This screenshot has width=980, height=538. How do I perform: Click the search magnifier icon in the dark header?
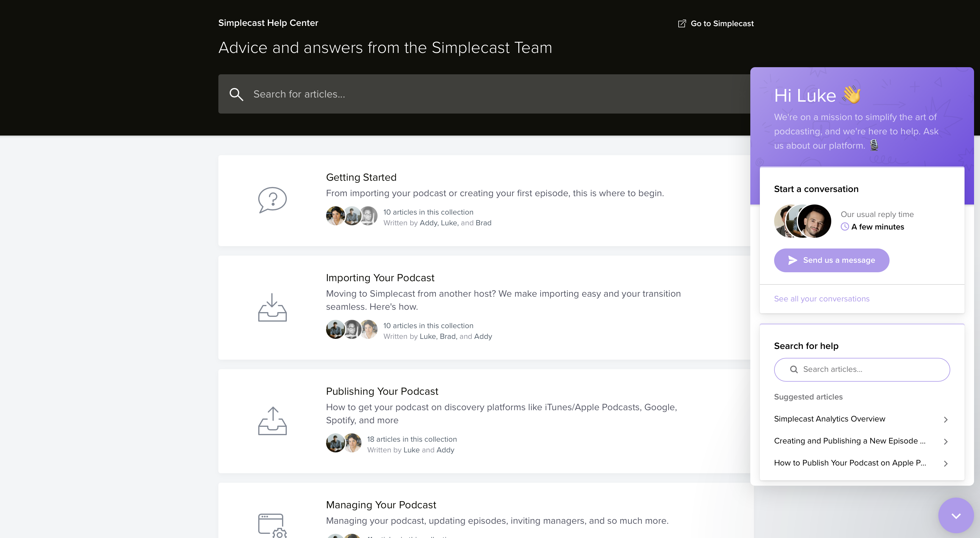(236, 94)
